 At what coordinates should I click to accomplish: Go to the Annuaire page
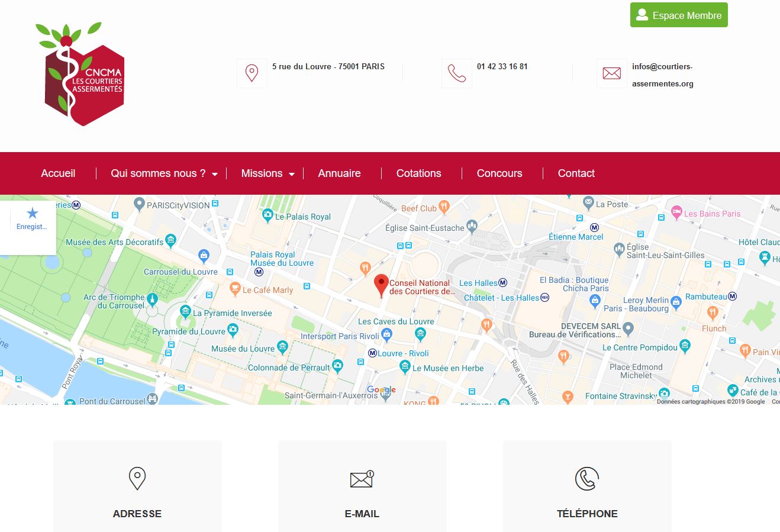point(339,173)
